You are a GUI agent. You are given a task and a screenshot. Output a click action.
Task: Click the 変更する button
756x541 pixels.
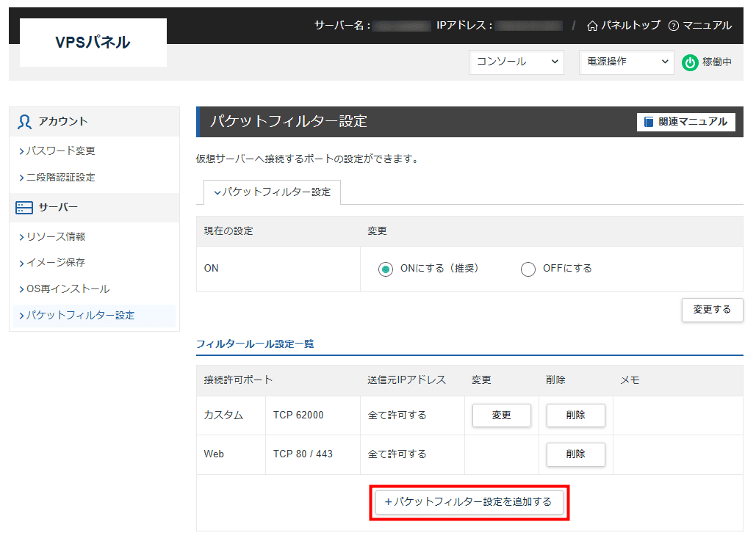point(711,310)
